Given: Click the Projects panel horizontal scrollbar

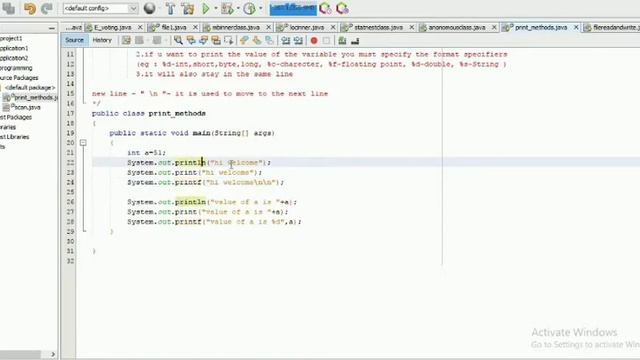Looking at the screenshot, I should click(x=20, y=354).
